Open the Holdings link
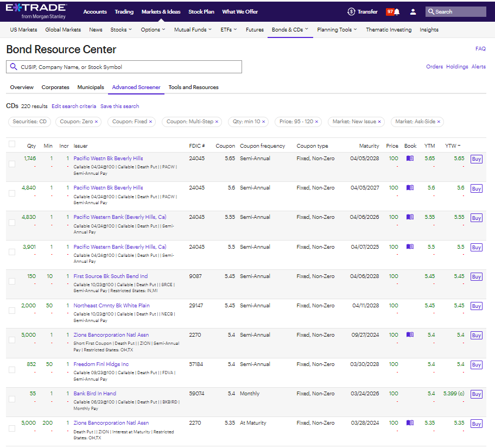 pyautogui.click(x=457, y=67)
